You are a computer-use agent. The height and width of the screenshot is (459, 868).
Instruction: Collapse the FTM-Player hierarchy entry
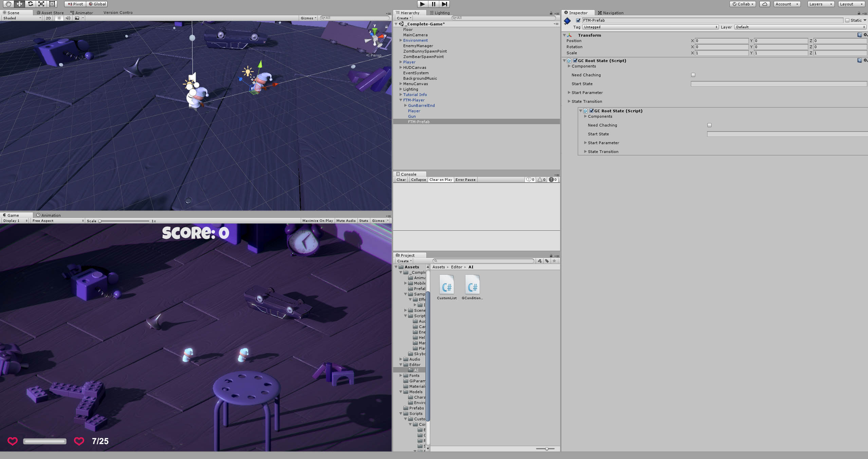(x=401, y=100)
